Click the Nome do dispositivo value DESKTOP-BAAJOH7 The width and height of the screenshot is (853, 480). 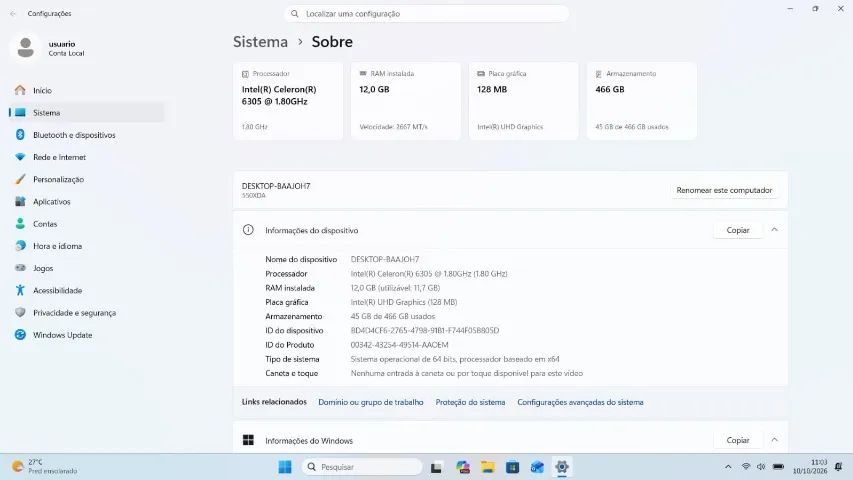pos(385,260)
